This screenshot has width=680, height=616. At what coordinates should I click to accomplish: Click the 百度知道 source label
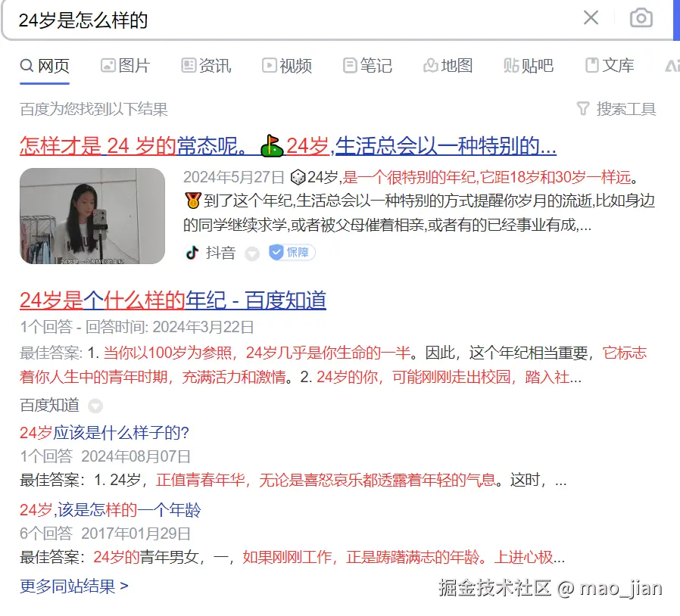50,406
